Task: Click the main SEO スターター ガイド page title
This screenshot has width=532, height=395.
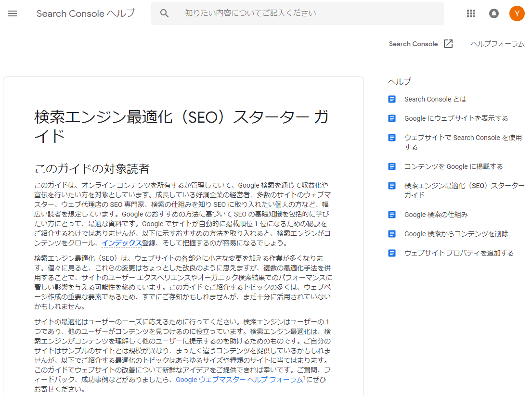Action: pyautogui.click(x=182, y=127)
